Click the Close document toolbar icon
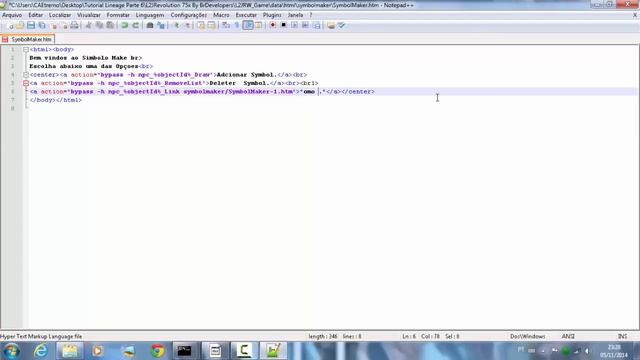Viewport: 640px width, 360px height. (x=53, y=25)
